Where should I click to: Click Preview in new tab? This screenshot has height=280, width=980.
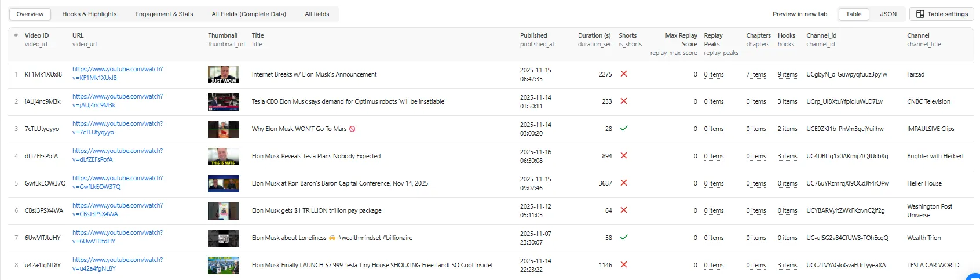pos(799,14)
